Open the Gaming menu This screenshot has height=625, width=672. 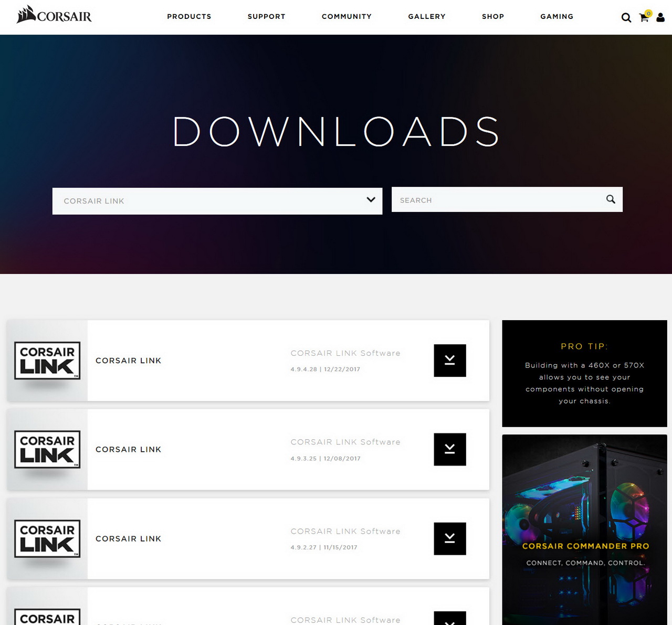[557, 17]
